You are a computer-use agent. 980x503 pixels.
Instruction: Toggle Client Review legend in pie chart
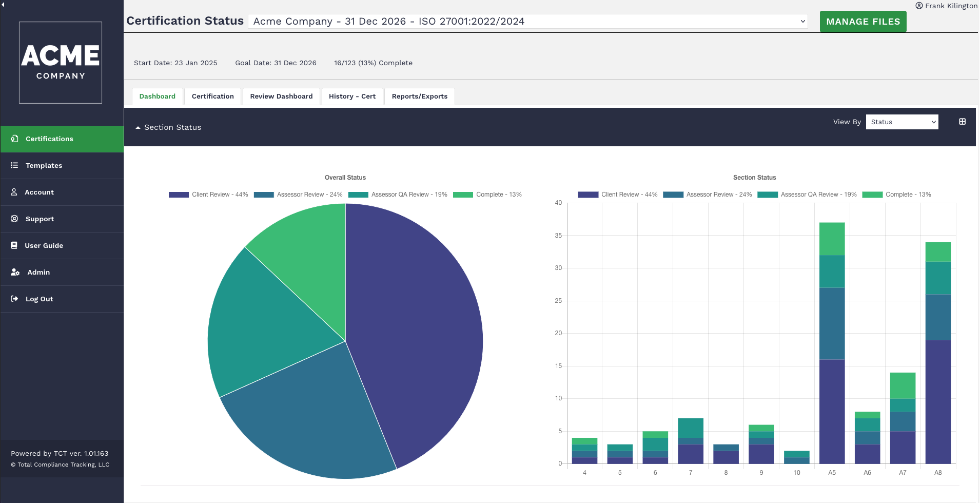coord(208,195)
